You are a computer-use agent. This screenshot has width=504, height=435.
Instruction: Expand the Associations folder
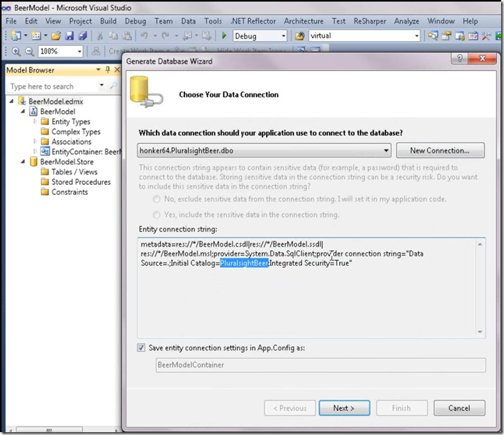click(x=35, y=142)
